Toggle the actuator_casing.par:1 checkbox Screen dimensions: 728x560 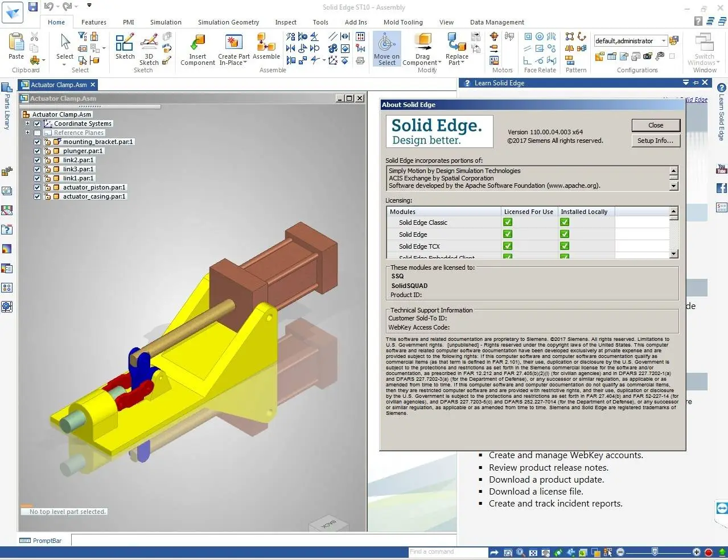(x=38, y=196)
